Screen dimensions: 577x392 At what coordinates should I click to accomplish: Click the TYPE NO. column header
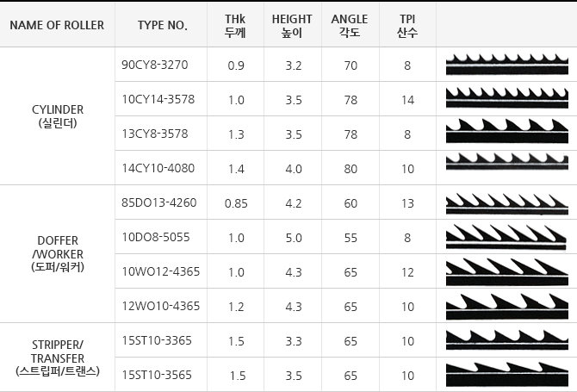(x=161, y=25)
